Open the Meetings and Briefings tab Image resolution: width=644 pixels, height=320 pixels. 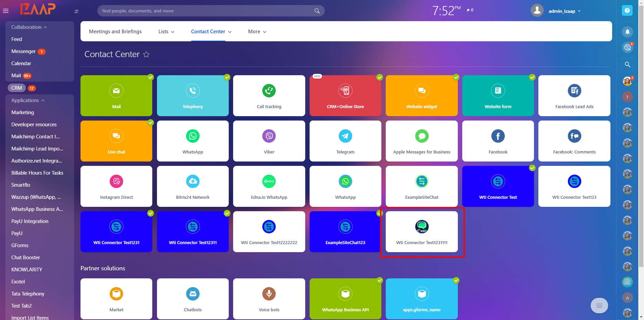point(115,32)
